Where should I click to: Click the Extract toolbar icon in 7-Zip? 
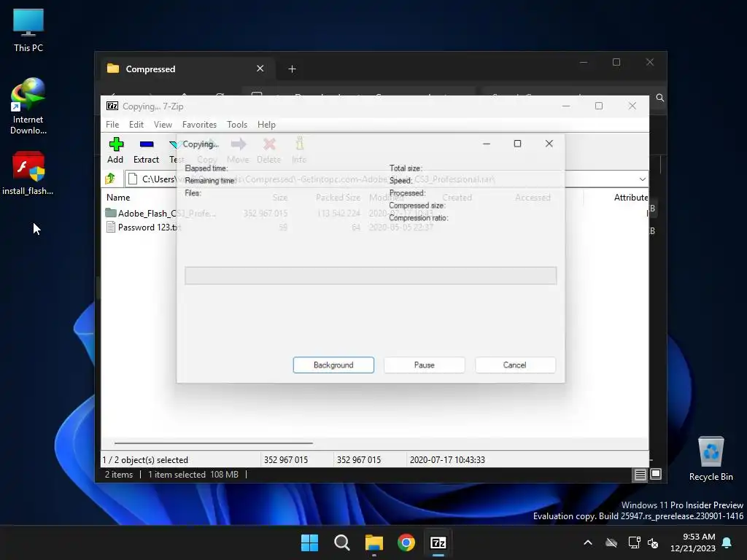146,144
